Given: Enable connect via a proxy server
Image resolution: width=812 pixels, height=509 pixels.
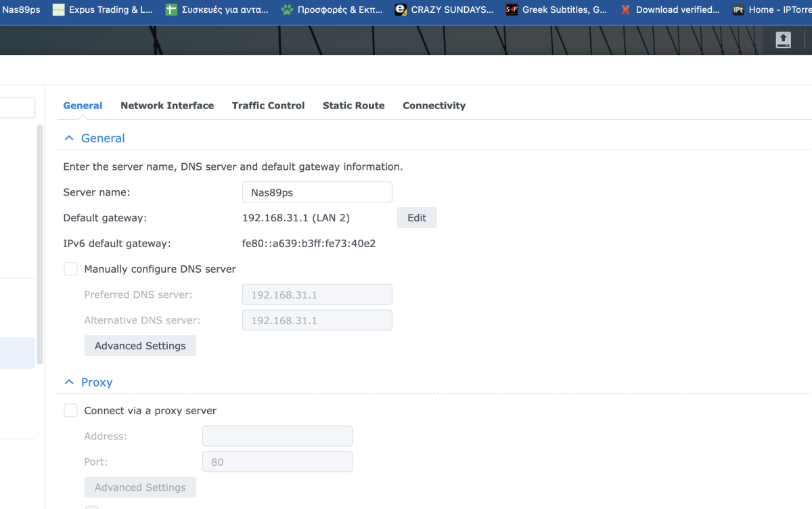Looking at the screenshot, I should pos(70,410).
